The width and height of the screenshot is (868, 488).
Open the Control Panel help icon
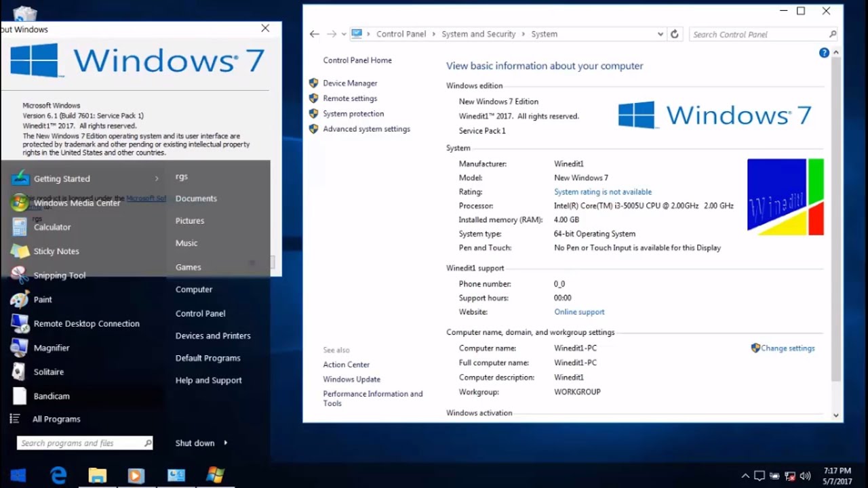tap(824, 53)
